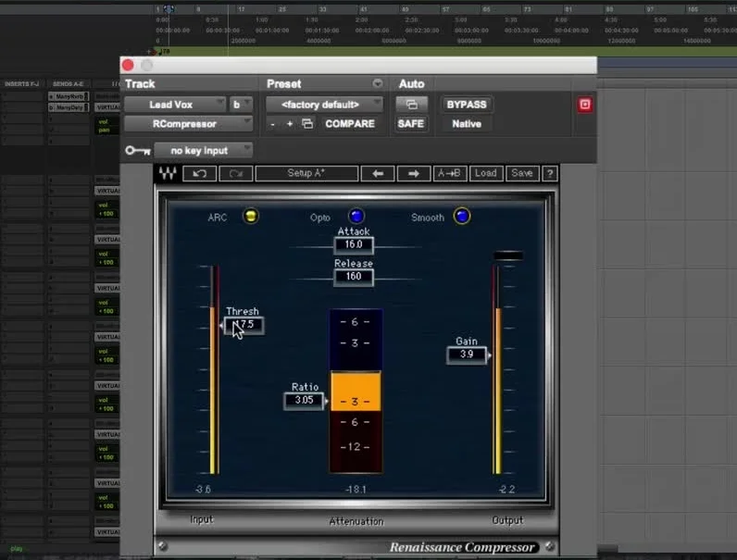
Task: Click the attenuation gain reduction meter
Action: (356, 391)
